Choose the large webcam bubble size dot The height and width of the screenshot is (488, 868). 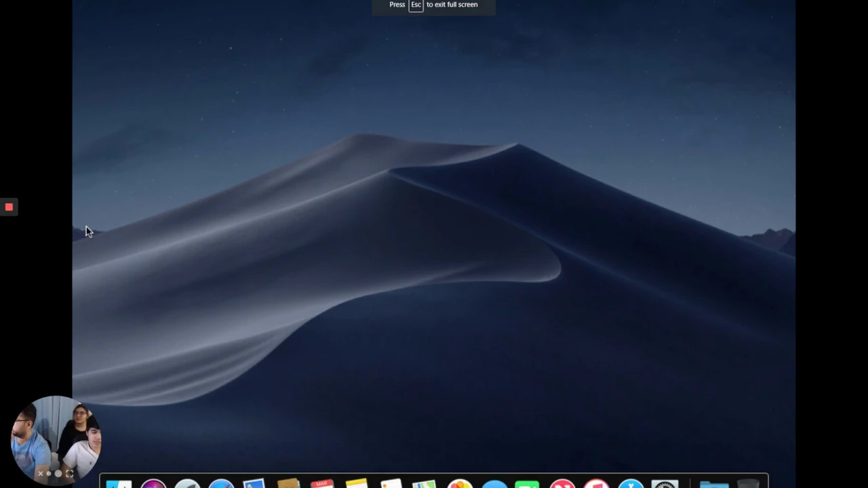[58, 474]
